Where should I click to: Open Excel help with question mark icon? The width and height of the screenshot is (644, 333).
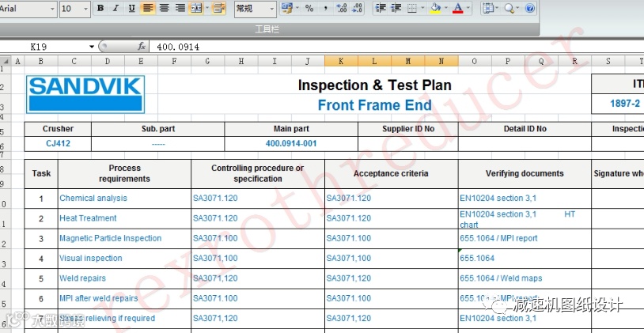[x=530, y=8]
